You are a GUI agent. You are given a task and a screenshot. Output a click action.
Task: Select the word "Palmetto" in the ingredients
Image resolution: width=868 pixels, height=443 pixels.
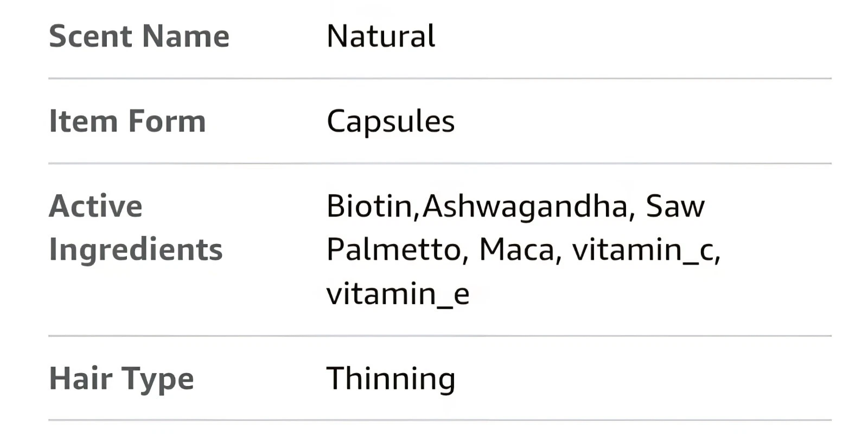point(394,249)
